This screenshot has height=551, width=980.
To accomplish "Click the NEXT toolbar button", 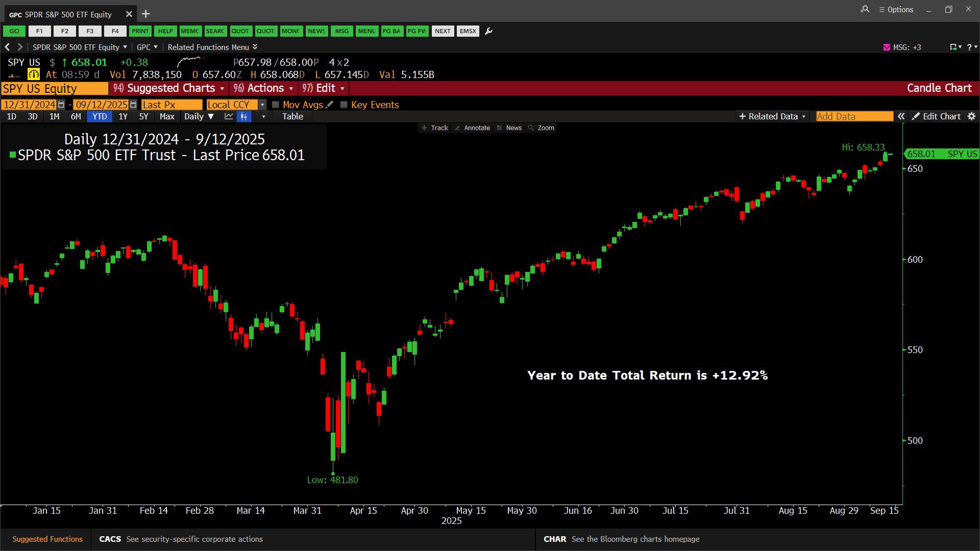I will click(x=443, y=31).
